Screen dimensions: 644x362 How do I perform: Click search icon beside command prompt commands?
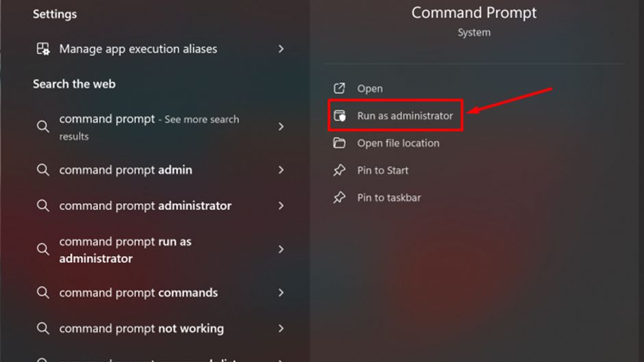pyautogui.click(x=42, y=292)
